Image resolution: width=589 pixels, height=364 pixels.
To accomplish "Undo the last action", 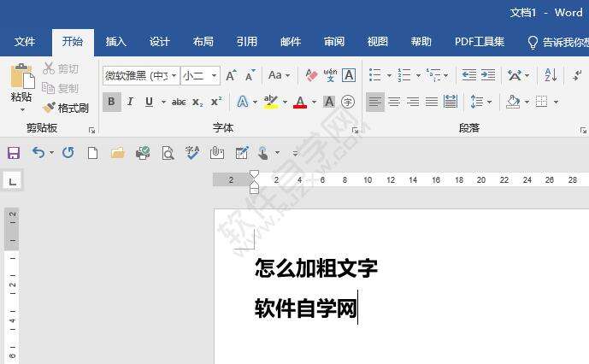I will coord(38,153).
